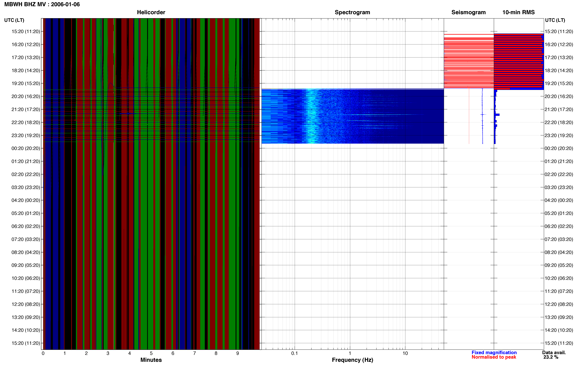The image size is (588, 368).
Task: Click the blue fixed-magnification seismogram trace
Action: [x=482, y=116]
